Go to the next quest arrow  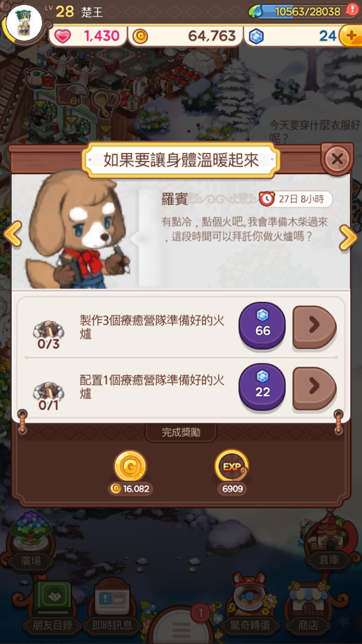click(x=348, y=237)
